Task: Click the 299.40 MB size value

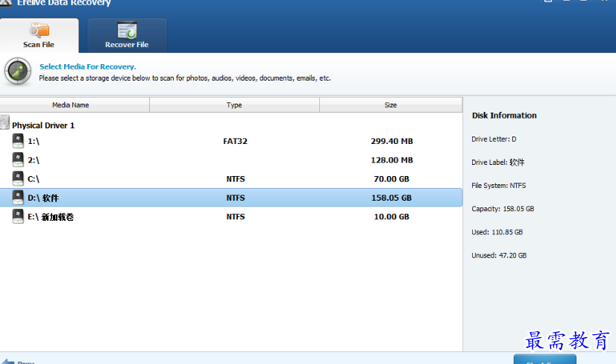Action: tap(392, 141)
